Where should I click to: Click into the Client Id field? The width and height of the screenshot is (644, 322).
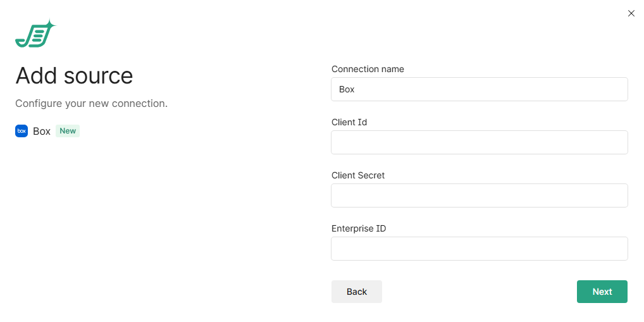[x=479, y=142]
